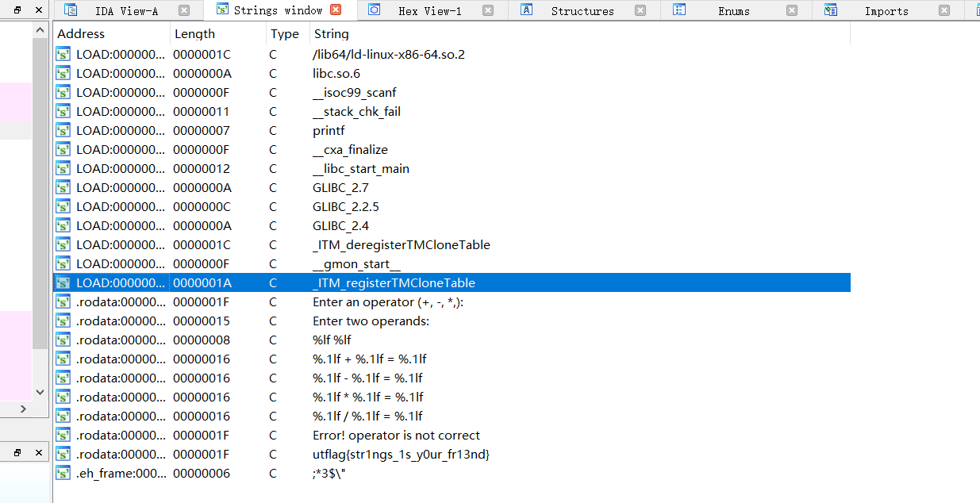Click the Imports tab icon
This screenshot has height=503, width=980.
tap(831, 10)
